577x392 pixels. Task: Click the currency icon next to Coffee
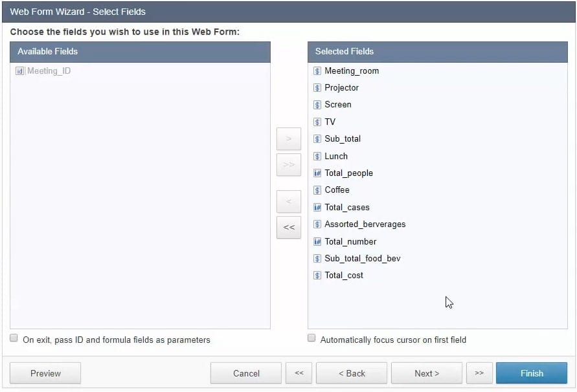(317, 190)
